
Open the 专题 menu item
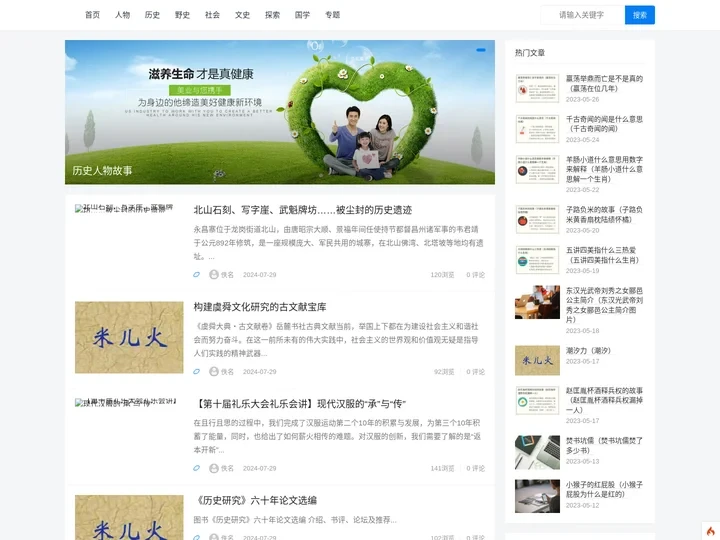pyautogui.click(x=332, y=15)
